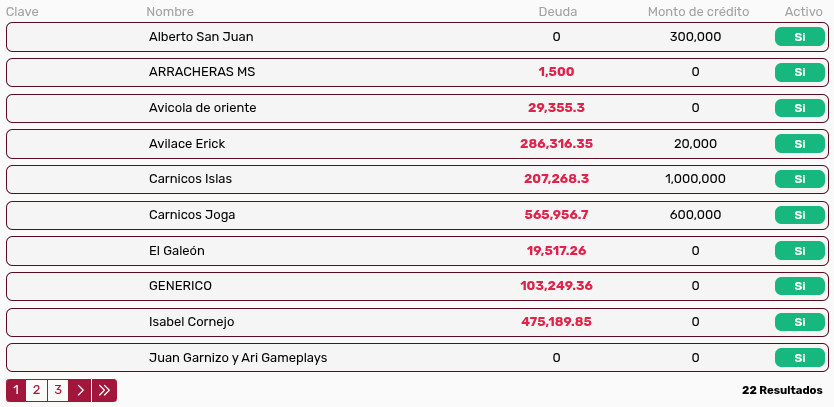Sort by Nombre column header
Image resolution: width=834 pixels, height=407 pixels.
pyautogui.click(x=170, y=12)
